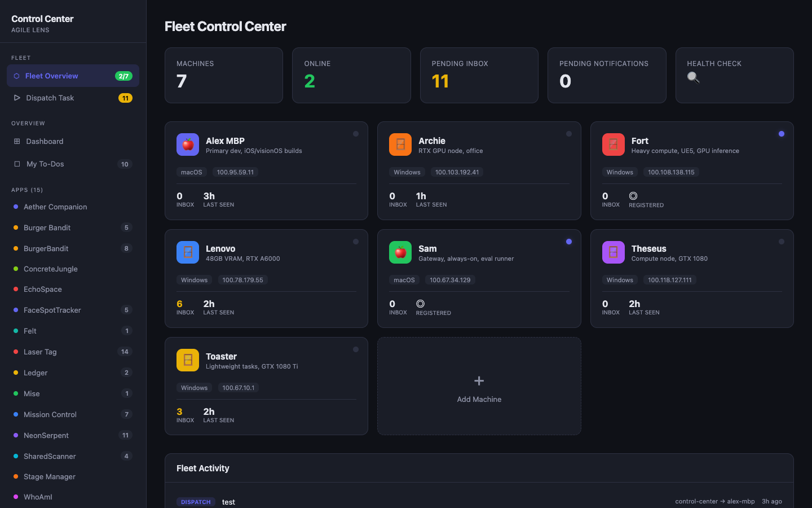Toggle the status dot on Lenovo's card
The width and height of the screenshot is (812, 508).
point(356,242)
